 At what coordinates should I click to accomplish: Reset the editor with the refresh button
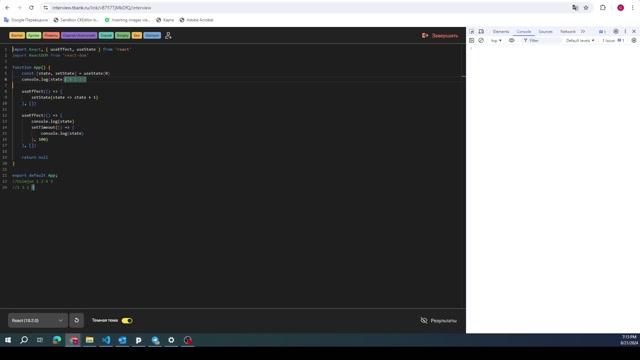pyautogui.click(x=76, y=320)
